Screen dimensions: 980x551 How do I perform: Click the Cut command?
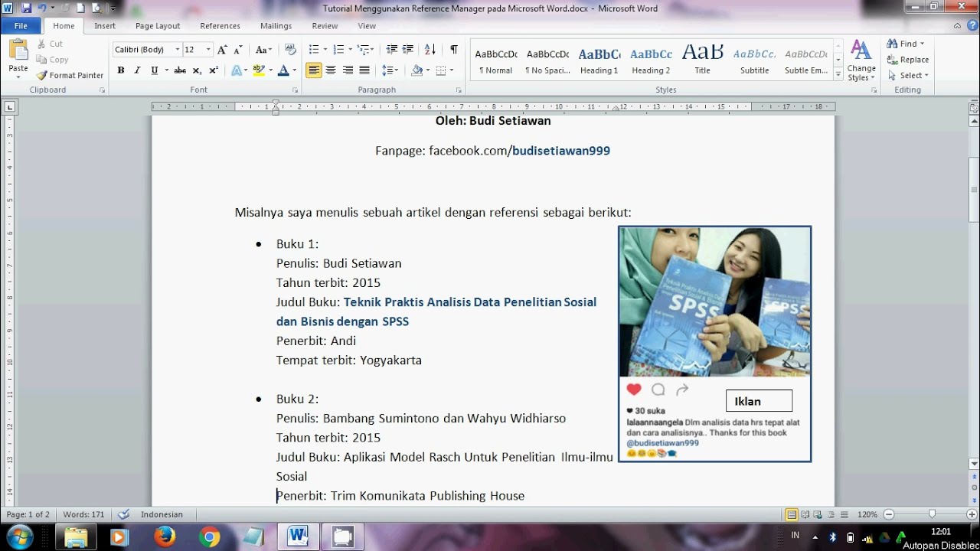click(50, 44)
